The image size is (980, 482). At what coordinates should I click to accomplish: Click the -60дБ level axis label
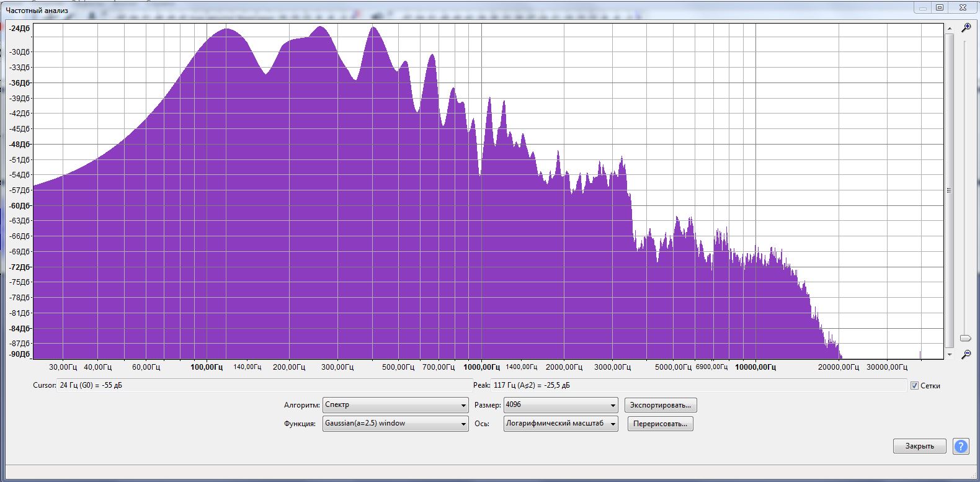(20, 205)
